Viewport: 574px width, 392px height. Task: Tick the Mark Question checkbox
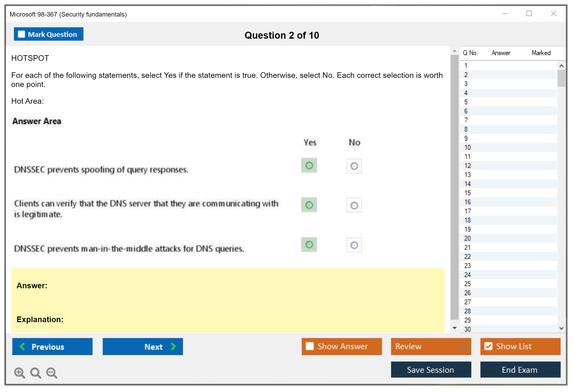pos(21,34)
